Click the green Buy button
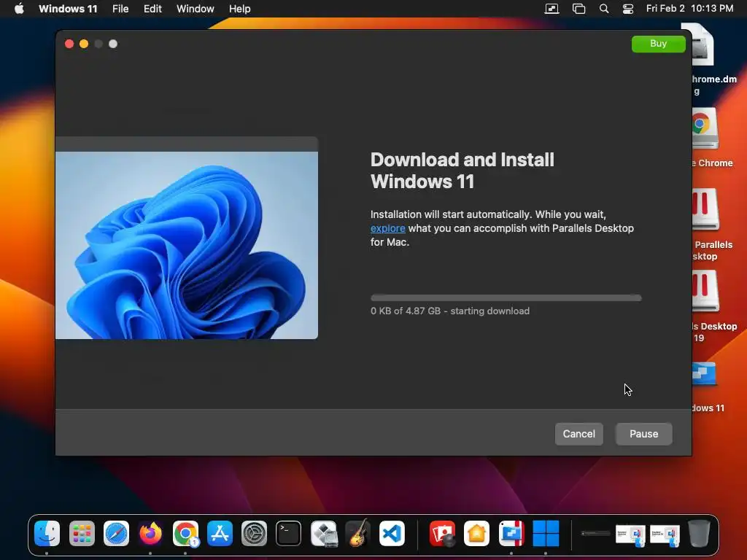This screenshot has width=747, height=560. 659,44
